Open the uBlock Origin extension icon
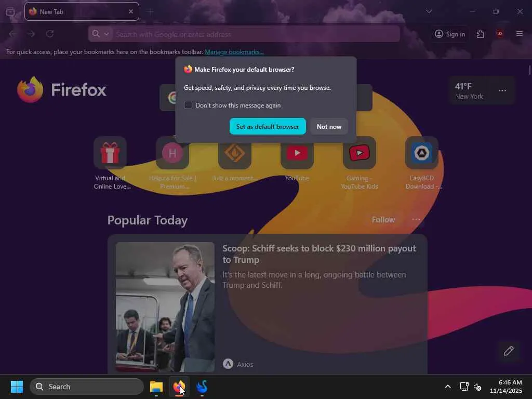 click(x=499, y=34)
